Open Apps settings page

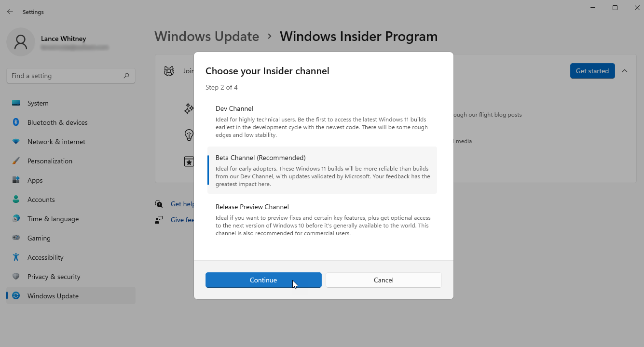coord(71,180)
